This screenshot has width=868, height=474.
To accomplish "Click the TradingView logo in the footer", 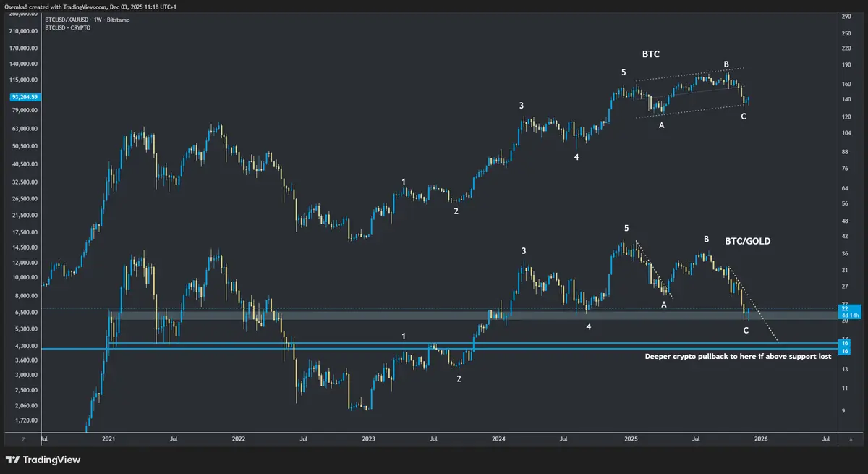I will tap(43, 460).
